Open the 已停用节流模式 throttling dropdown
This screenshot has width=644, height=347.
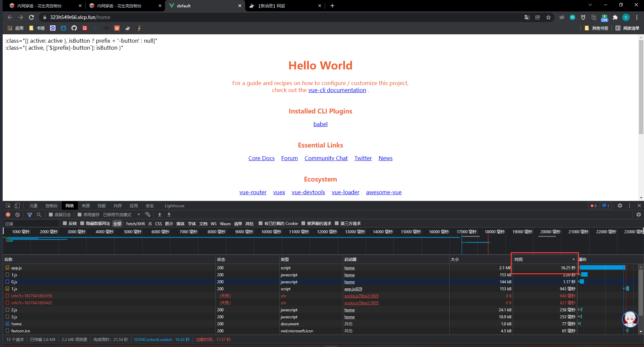click(x=122, y=215)
